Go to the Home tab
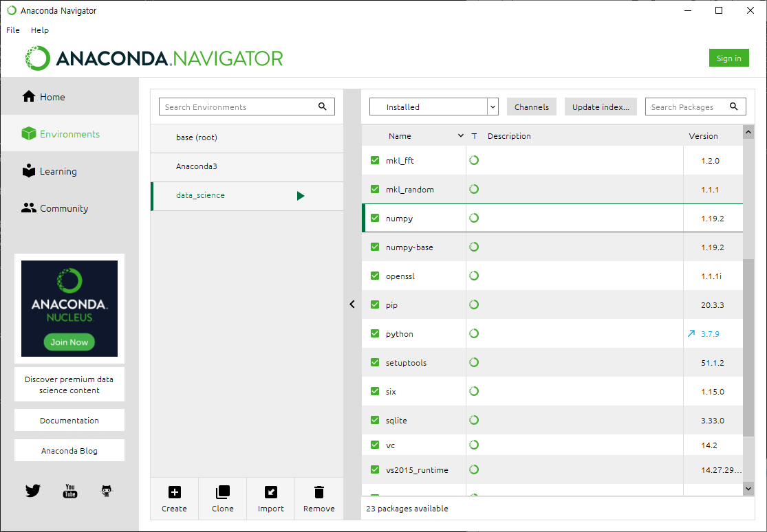This screenshot has height=532, width=767. click(70, 96)
